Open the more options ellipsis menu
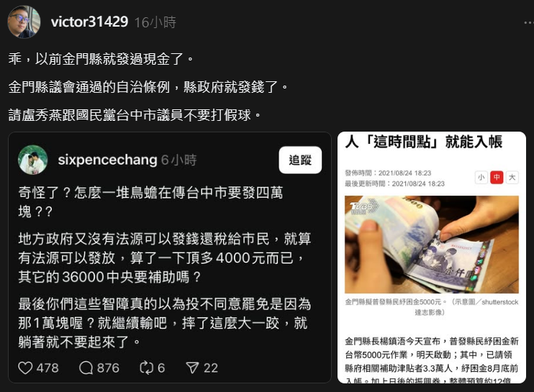Image resolution: width=534 pixels, height=392 pixels. 529,22
